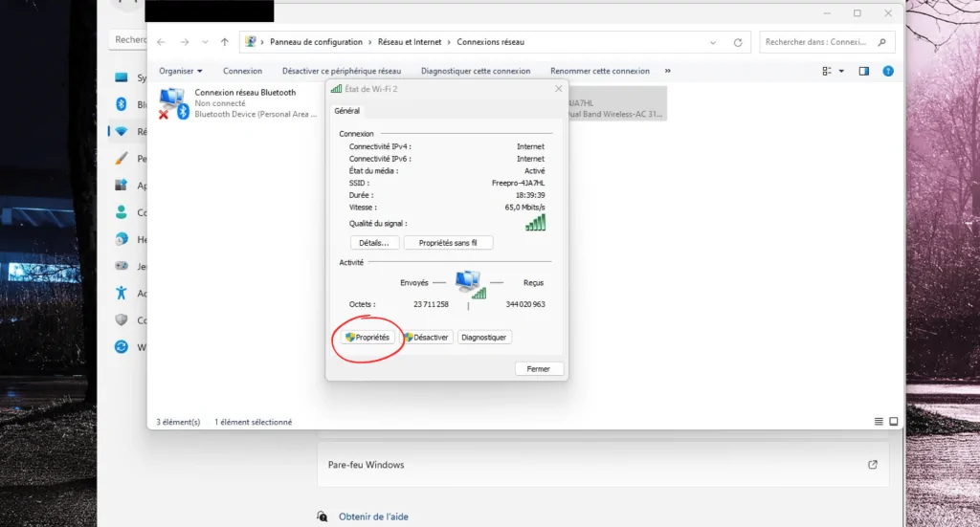
Task: Open Comptes person icon in Settings sidebar
Action: [x=122, y=212]
